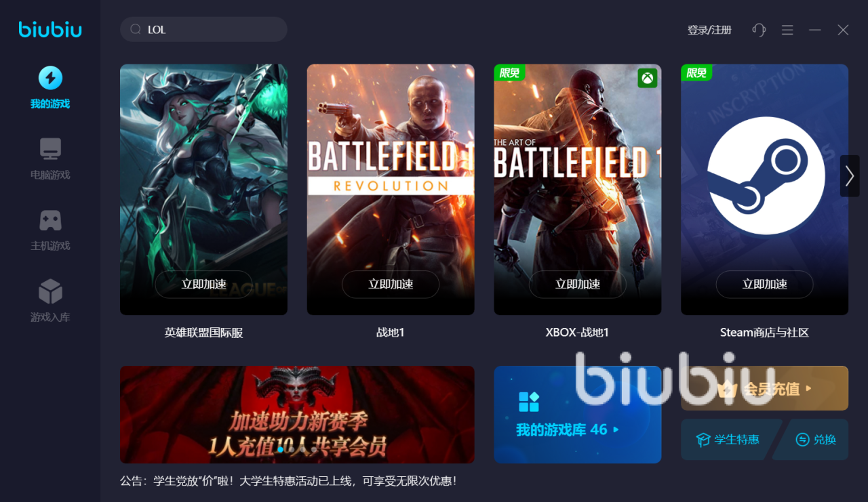
Task: Open the 登录/注册 link
Action: pos(709,30)
